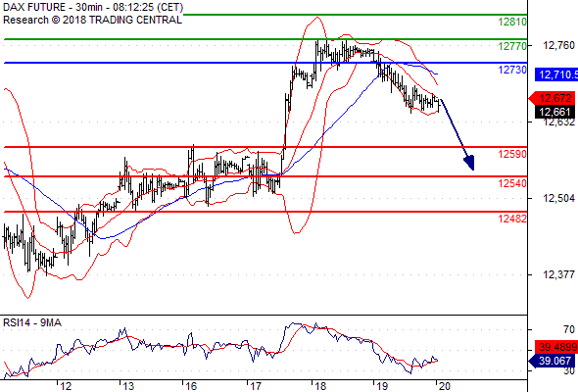Click date marker 13 on time axis
The image size is (578, 392).
128,386
